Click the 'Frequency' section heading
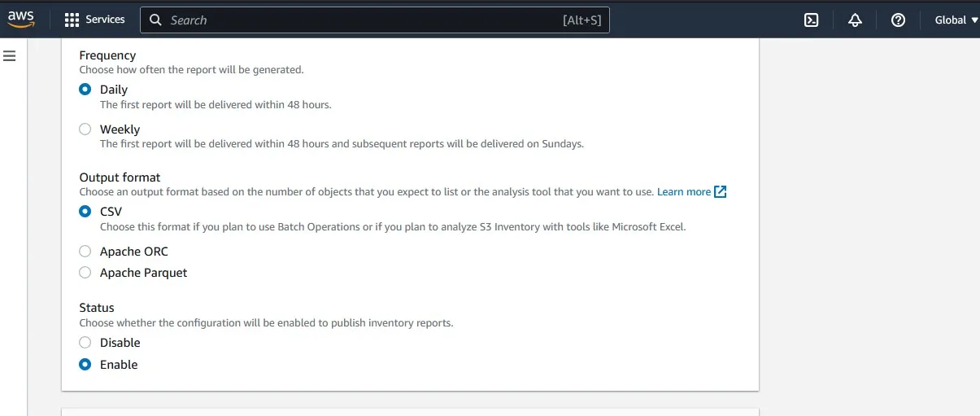This screenshot has width=980, height=416. (x=107, y=55)
